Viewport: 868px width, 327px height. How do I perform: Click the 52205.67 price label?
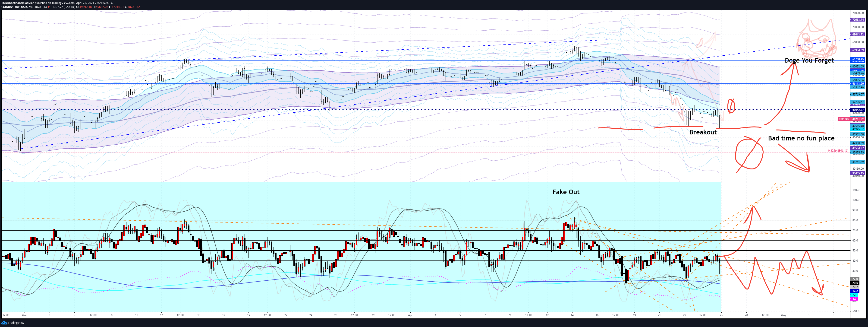(858, 102)
